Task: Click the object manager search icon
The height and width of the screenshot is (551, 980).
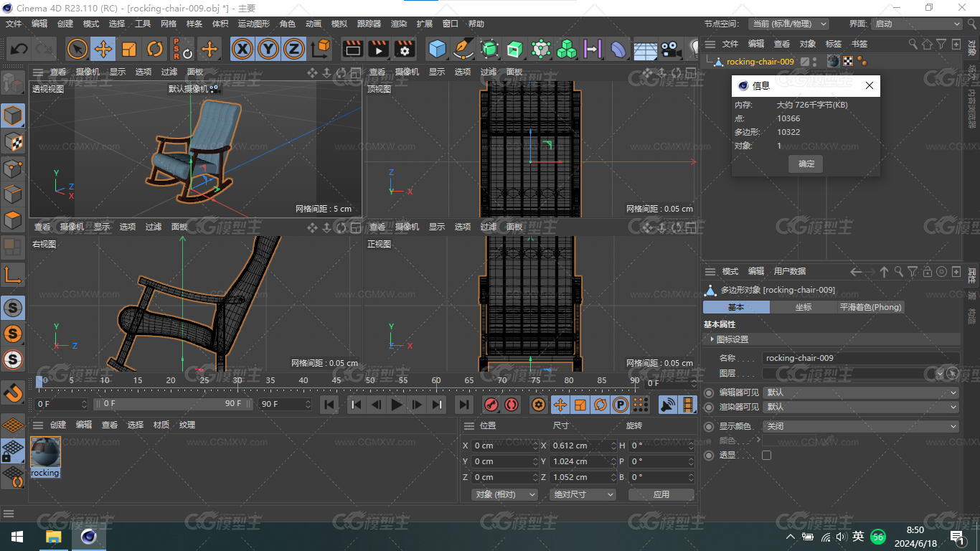Action: pos(913,44)
